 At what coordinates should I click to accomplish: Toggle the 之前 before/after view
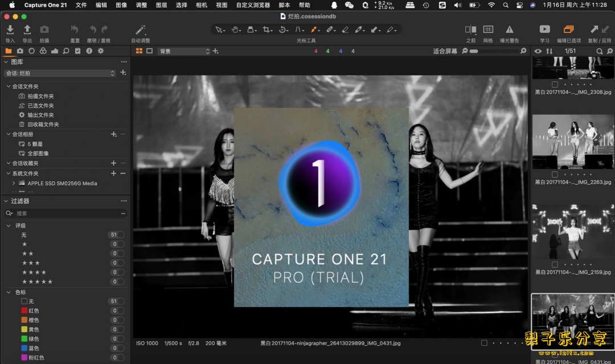point(471,30)
